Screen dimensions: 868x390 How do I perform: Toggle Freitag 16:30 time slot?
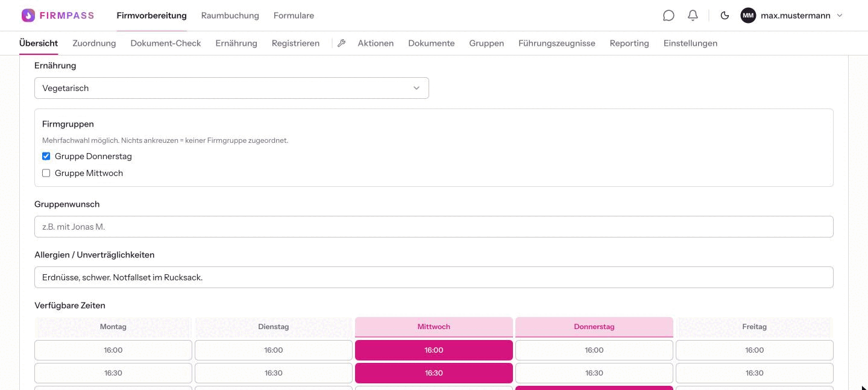pos(755,373)
